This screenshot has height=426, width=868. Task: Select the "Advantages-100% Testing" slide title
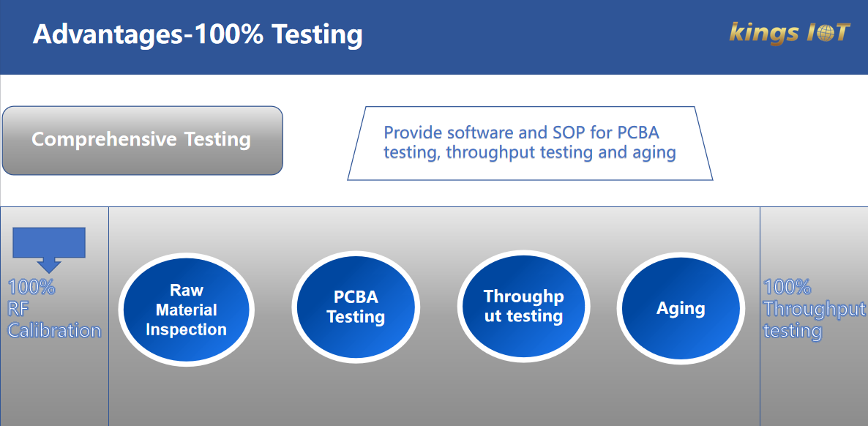[x=198, y=34]
